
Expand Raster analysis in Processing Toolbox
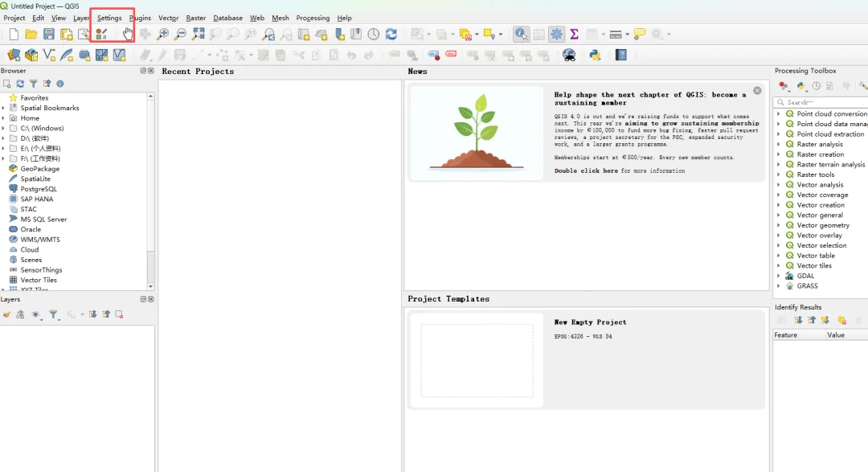click(x=778, y=144)
